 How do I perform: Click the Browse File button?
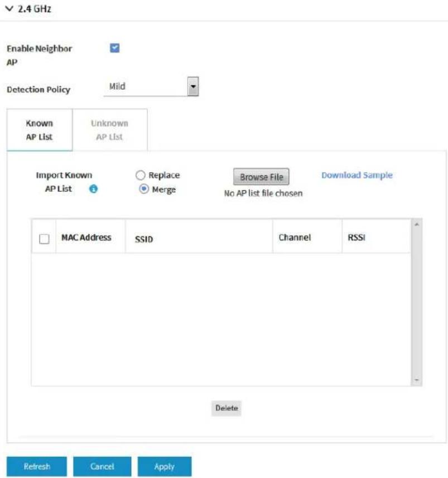point(261,177)
